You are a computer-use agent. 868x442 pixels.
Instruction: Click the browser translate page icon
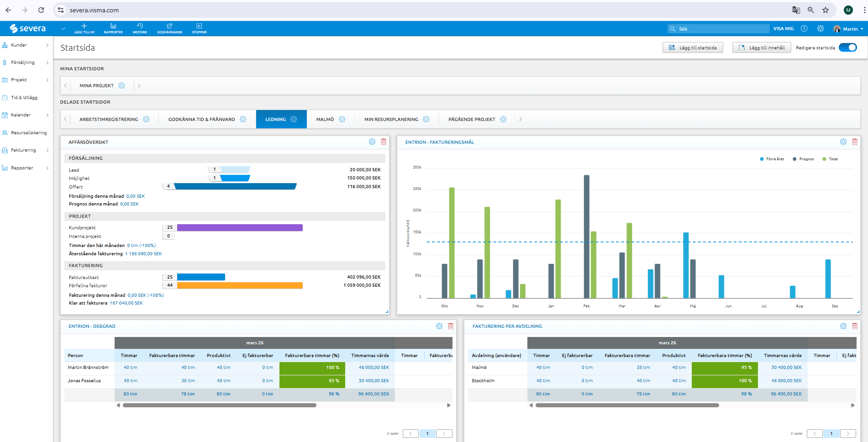tap(796, 10)
